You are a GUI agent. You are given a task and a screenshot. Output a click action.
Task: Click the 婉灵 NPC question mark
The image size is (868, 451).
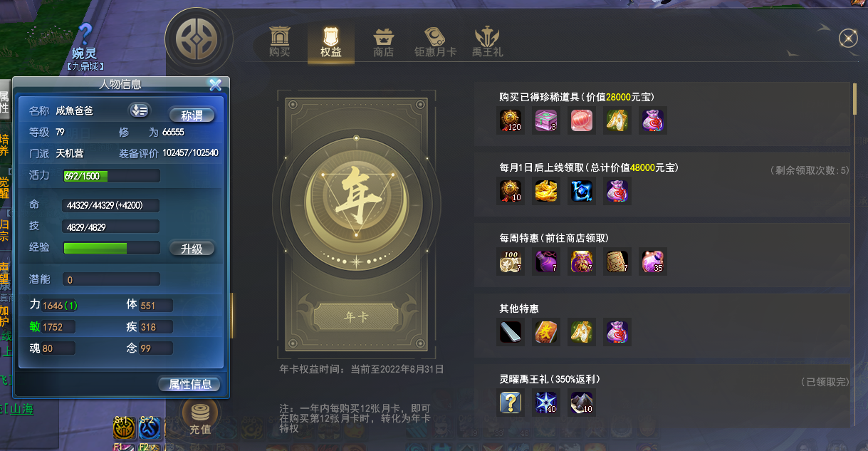coord(85,33)
